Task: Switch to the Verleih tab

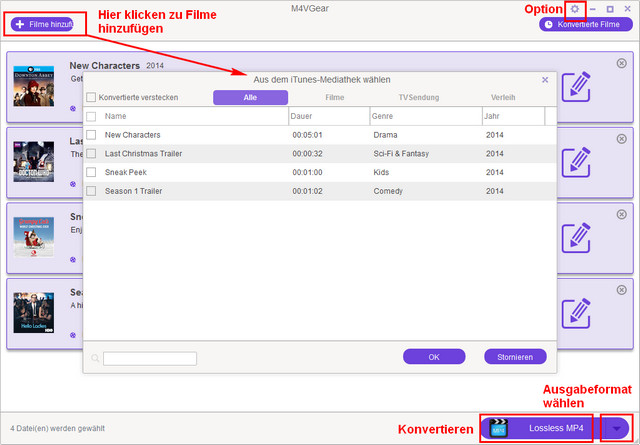Action: tap(503, 98)
